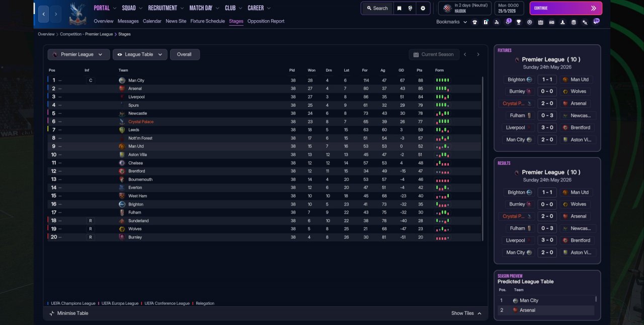The image size is (644, 325).
Task: Expand Show Tiles at the bottom
Action: pyautogui.click(x=466, y=313)
